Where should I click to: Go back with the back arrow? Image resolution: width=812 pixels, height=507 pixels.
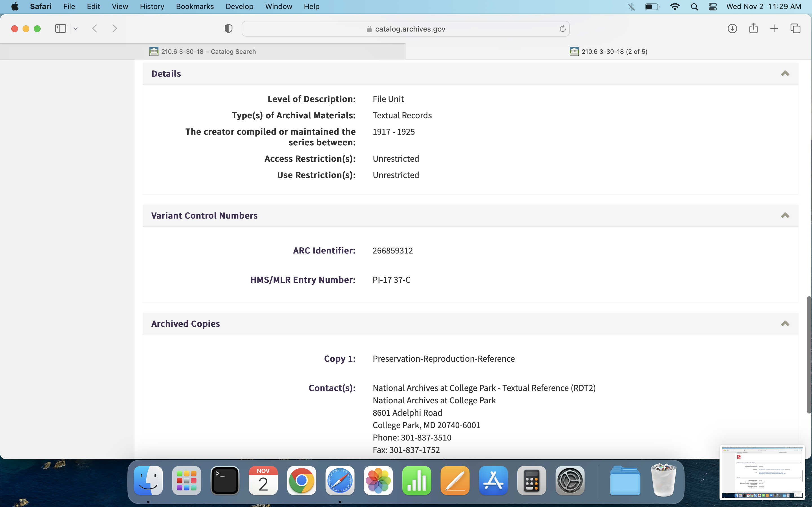(x=95, y=28)
